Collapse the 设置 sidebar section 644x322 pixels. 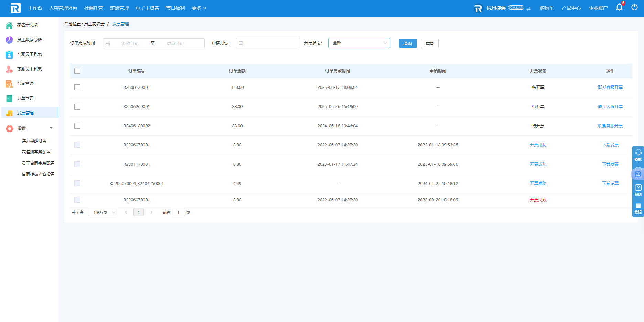pyautogui.click(x=51, y=128)
